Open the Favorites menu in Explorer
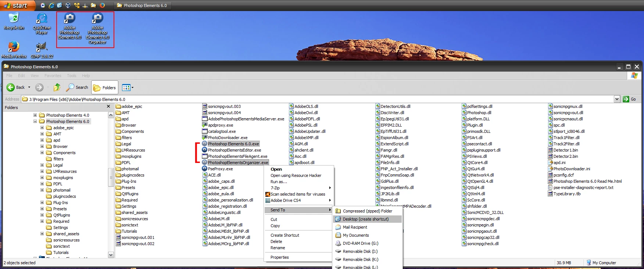Image resolution: width=644 pixels, height=269 pixels. pos(53,76)
